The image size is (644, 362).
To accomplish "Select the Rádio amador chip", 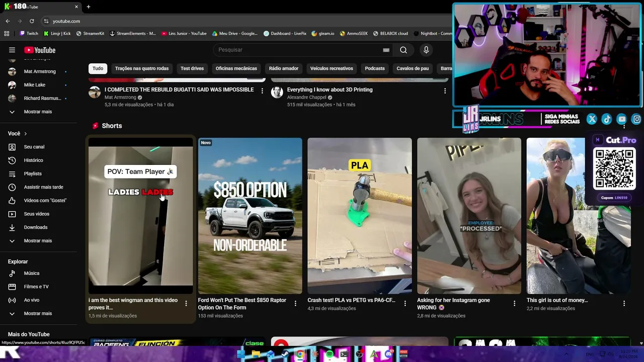I will [284, 68].
